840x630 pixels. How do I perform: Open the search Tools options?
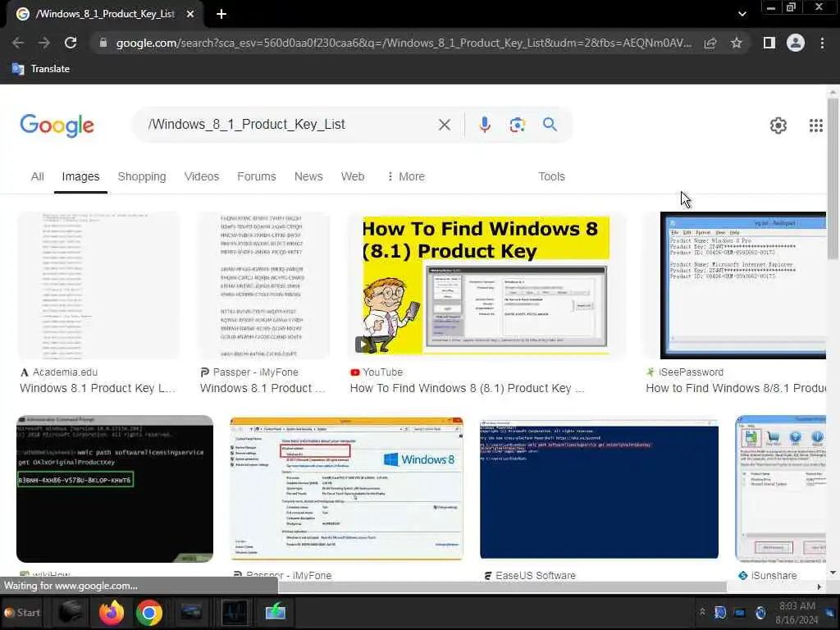click(551, 176)
